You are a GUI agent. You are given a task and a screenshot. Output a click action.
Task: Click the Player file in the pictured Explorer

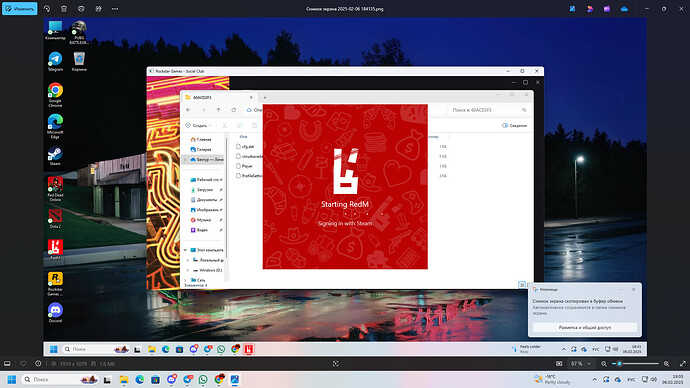tap(246, 166)
